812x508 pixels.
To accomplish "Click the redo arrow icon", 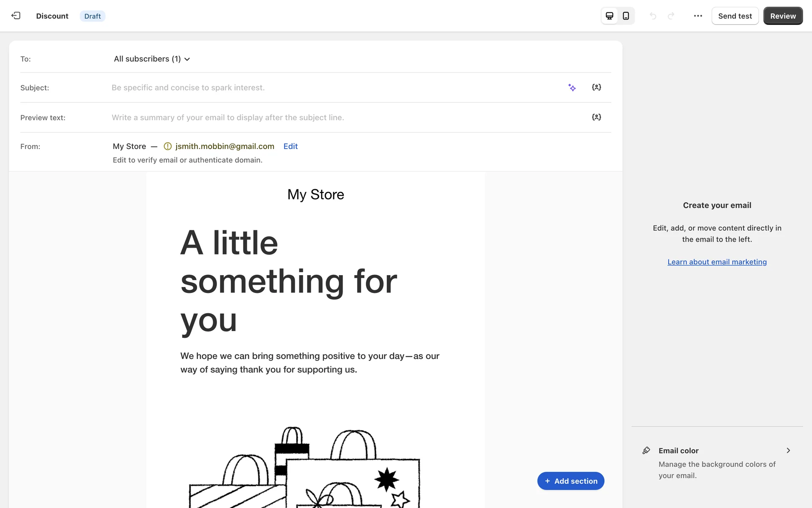I will (x=671, y=16).
